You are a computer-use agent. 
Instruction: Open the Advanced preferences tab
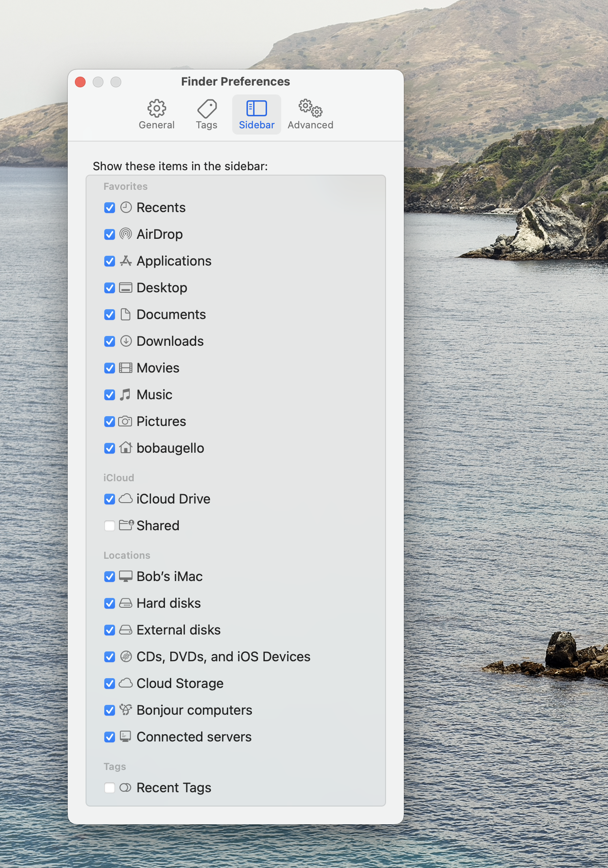[x=311, y=115]
